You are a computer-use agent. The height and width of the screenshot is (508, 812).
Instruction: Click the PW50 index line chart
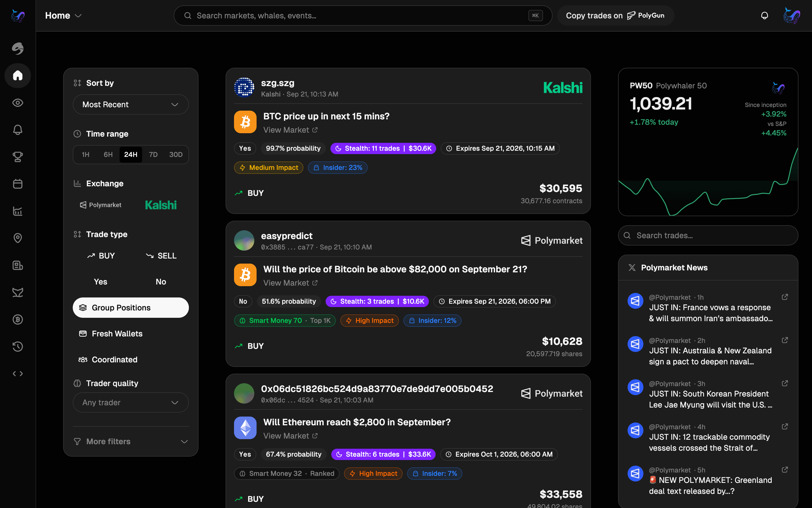coord(708,181)
